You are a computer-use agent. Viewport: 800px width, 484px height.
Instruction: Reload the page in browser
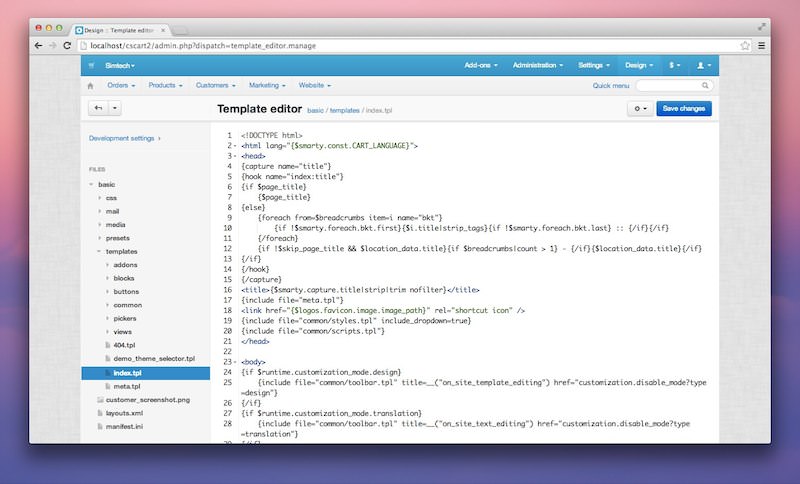tap(68, 45)
